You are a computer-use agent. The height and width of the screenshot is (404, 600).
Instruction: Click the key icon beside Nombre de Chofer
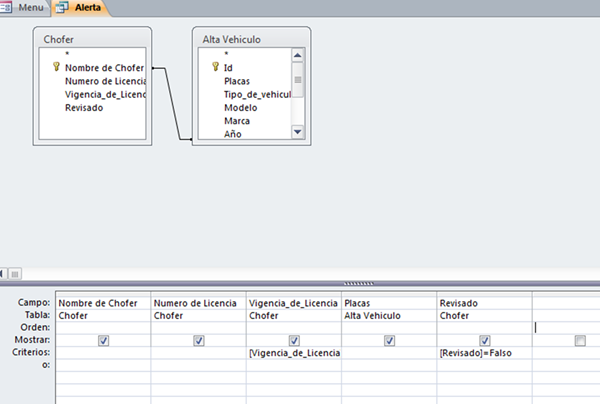pyautogui.click(x=56, y=68)
